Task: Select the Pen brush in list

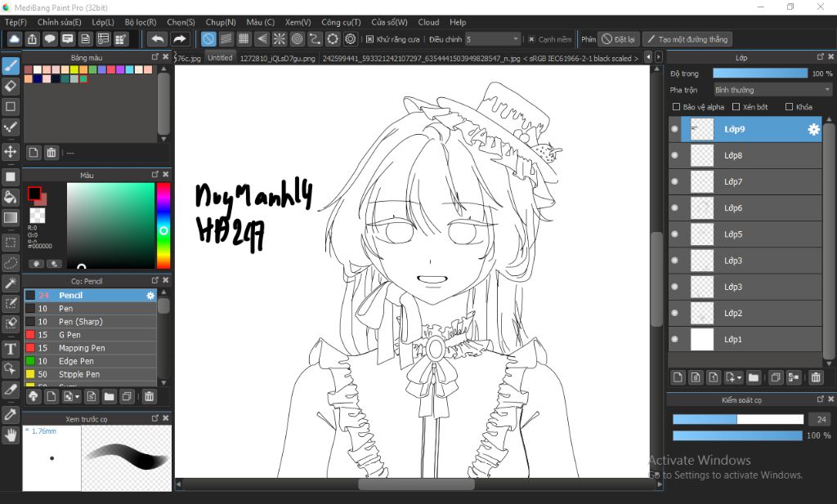Action: tap(90, 308)
